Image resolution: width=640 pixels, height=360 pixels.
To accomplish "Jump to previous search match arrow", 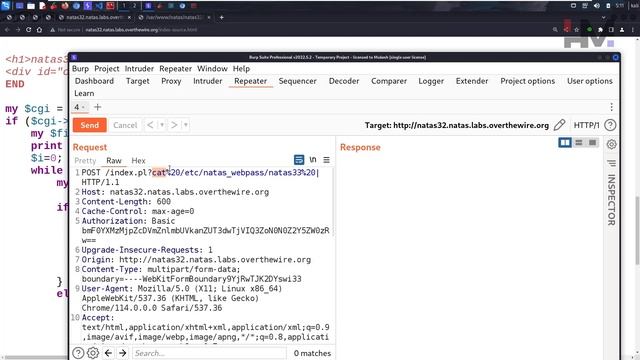I will 108,353.
